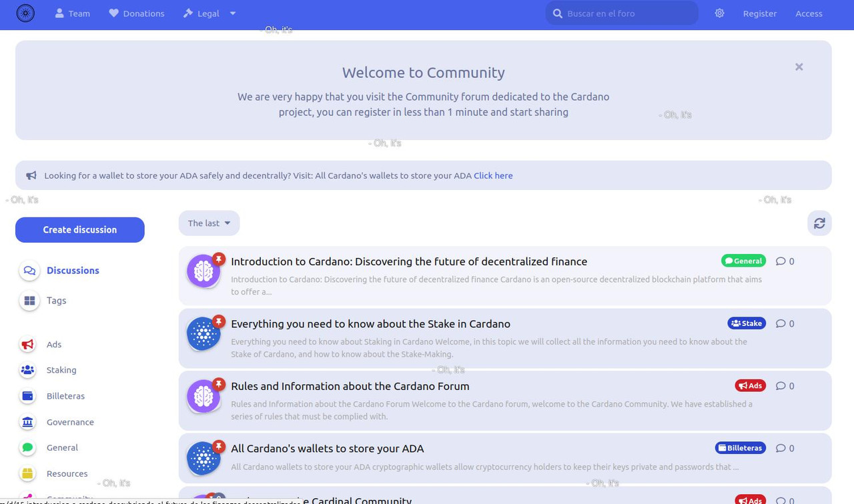Click the blue Stake tag badge
This screenshot has height=504, width=854.
coord(747,323)
